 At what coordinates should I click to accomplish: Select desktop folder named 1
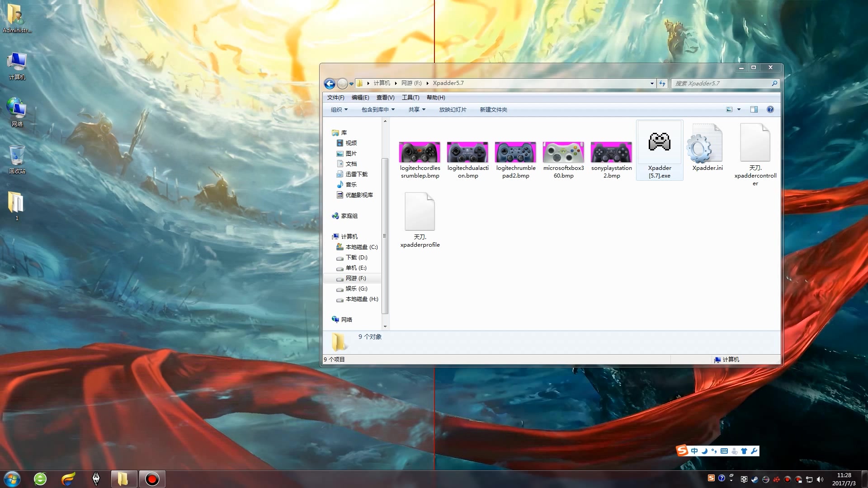(x=17, y=206)
